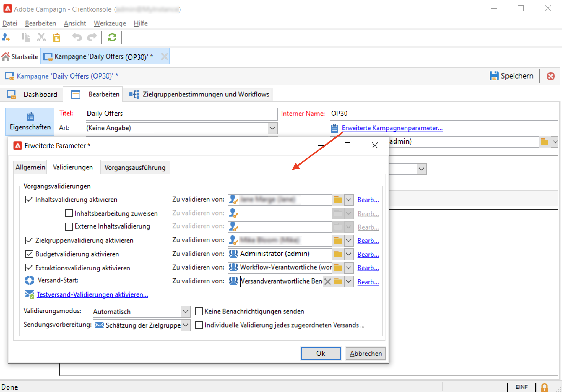Click the Erweiterte Kampagnenparameter clipboard icon
Image resolution: width=562 pixels, height=392 pixels.
[x=334, y=128]
